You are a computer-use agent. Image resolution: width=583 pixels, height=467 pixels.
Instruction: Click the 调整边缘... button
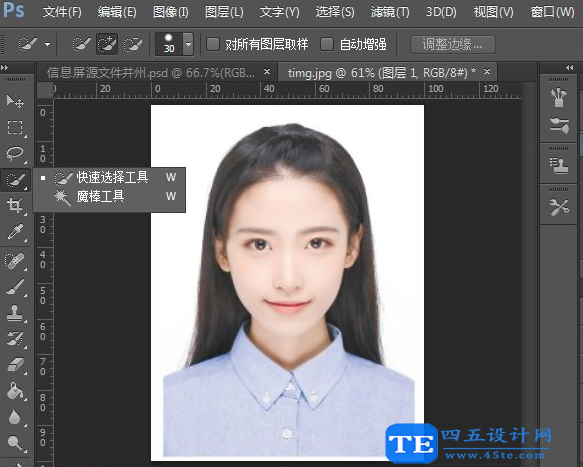click(x=452, y=45)
